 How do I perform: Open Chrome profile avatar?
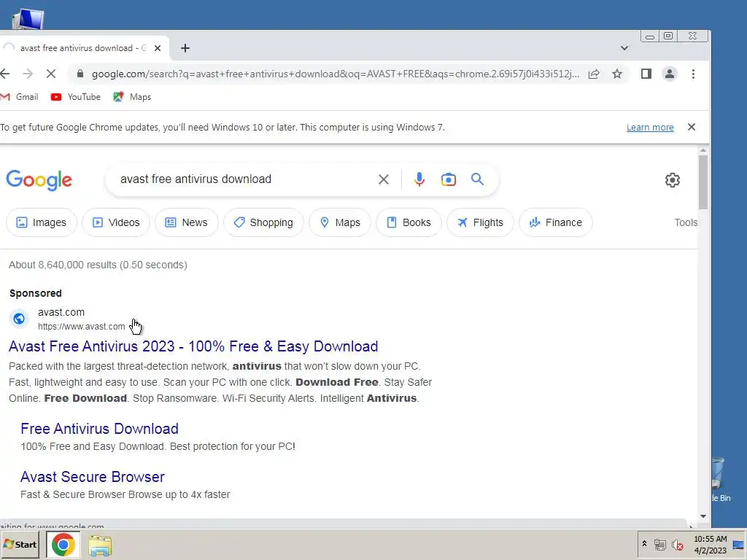point(670,74)
